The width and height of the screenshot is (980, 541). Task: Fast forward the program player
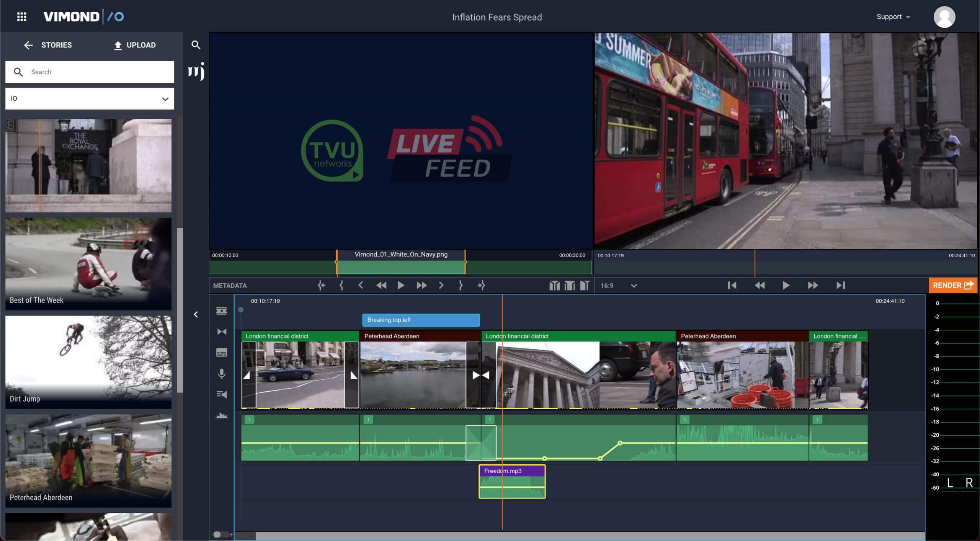(813, 285)
